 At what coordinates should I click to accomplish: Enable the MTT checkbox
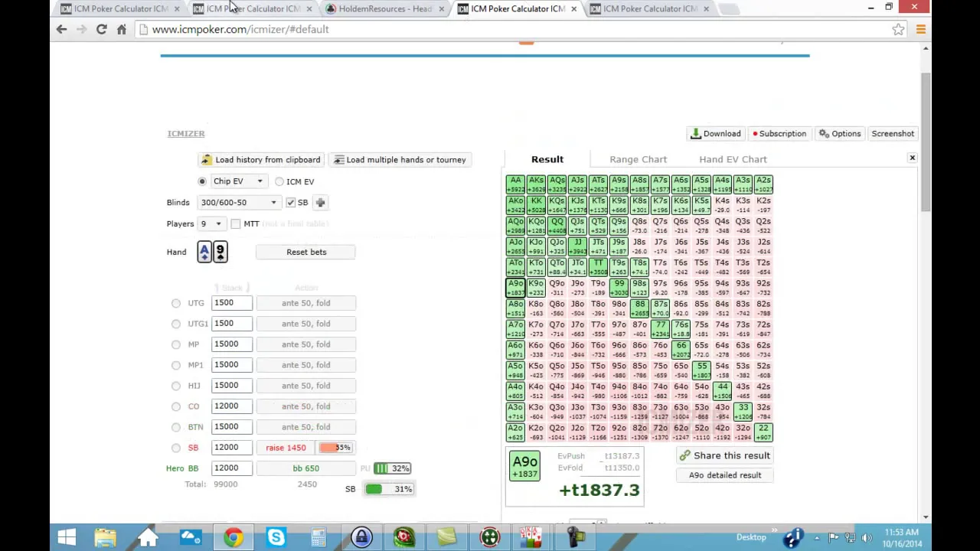click(x=235, y=223)
